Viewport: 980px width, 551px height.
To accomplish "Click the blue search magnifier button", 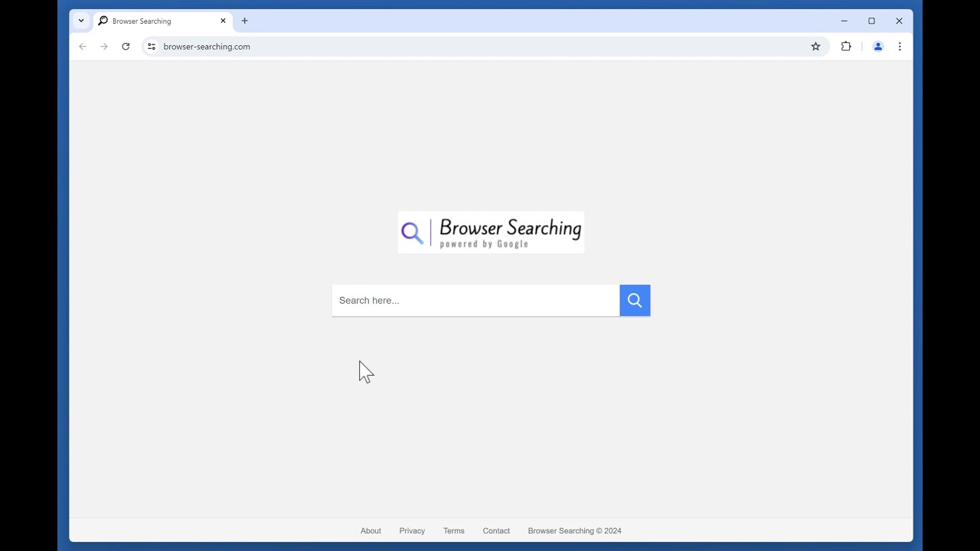I will (635, 301).
